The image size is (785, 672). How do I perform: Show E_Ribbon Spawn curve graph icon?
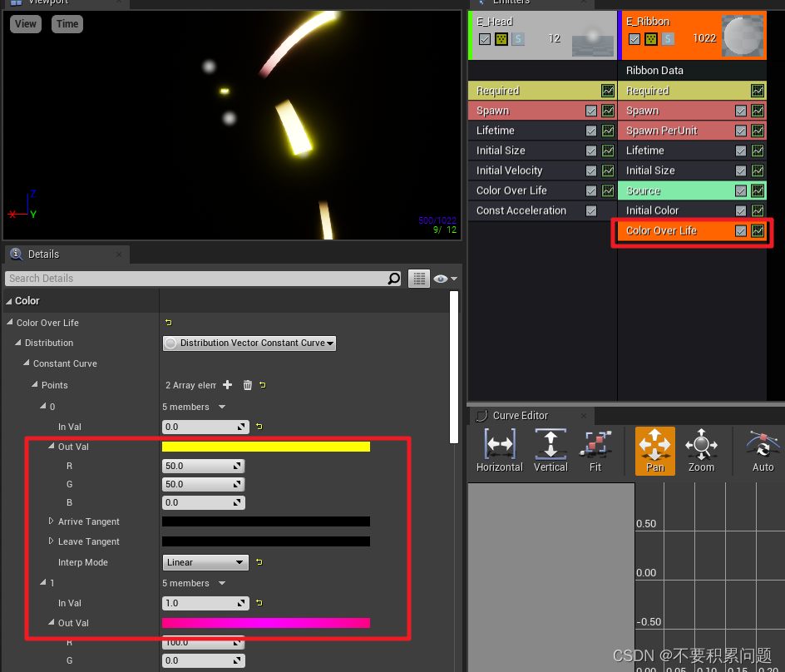tap(758, 111)
